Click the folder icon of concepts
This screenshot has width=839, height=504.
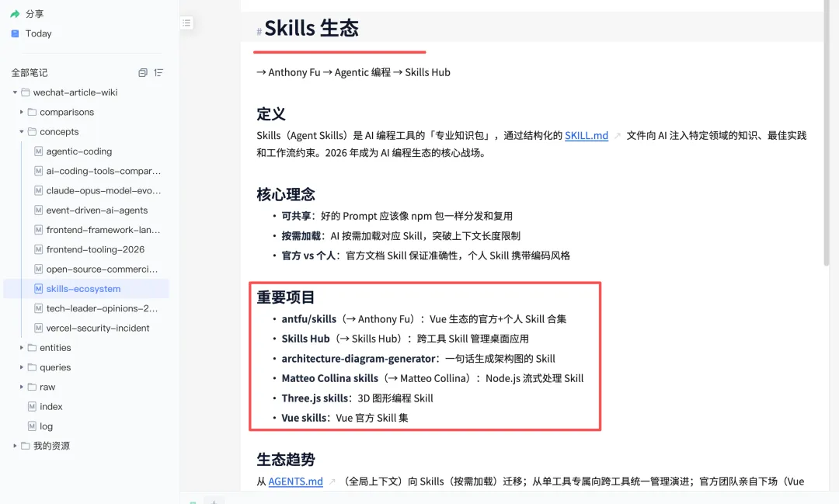[32, 131]
